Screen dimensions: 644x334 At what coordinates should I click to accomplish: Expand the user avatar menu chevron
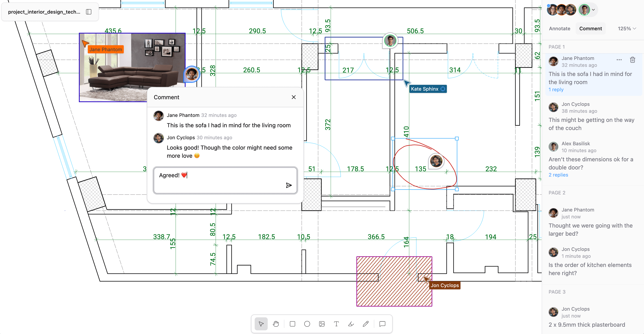coord(593,10)
